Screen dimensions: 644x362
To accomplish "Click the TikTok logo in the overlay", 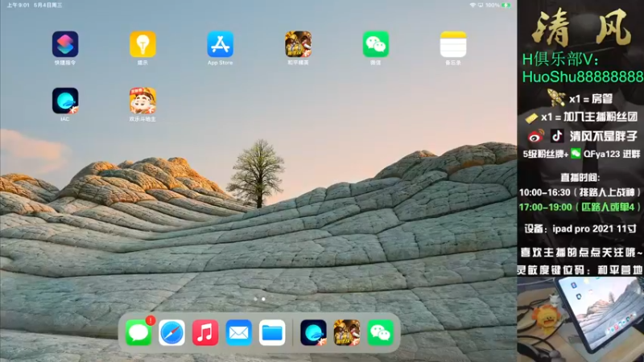I will click(557, 135).
